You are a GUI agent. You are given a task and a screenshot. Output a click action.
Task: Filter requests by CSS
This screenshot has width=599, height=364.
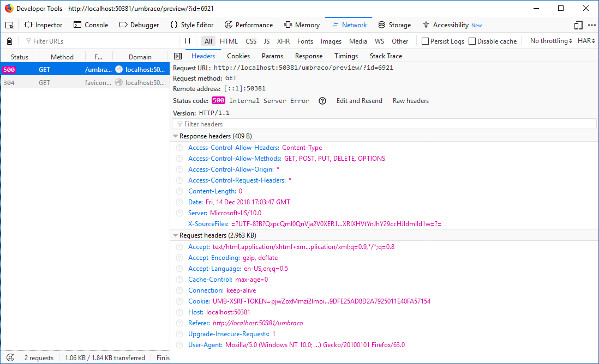click(251, 41)
